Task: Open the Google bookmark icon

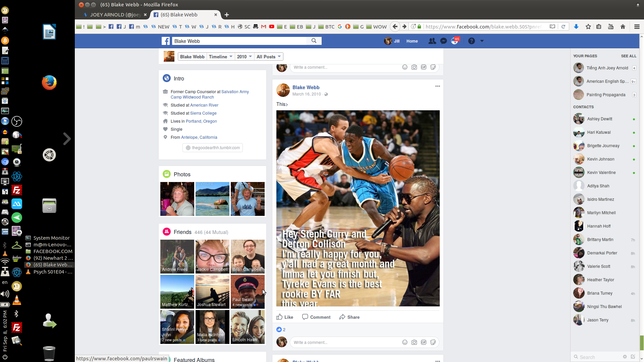Action: coord(340,26)
